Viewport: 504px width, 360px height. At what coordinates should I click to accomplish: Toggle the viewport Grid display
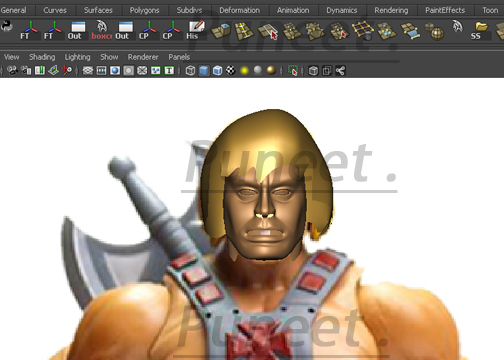point(88,70)
